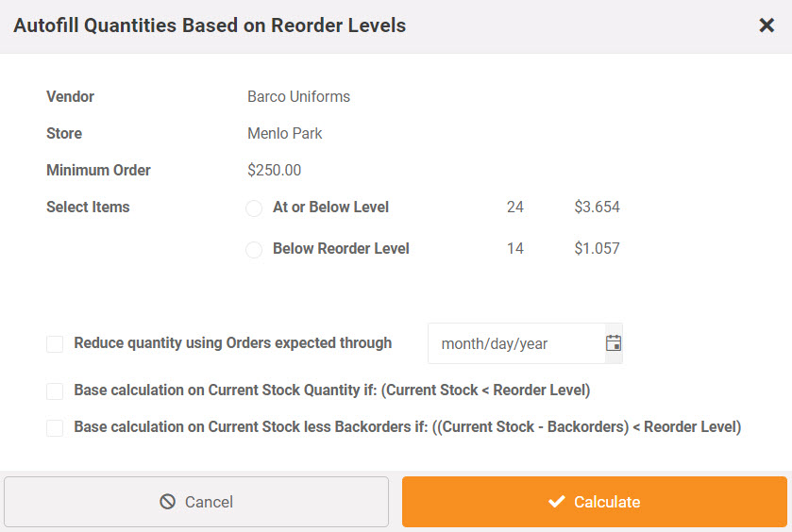Open the calendar date picker icon
The width and height of the screenshot is (792, 532).
tap(614, 343)
